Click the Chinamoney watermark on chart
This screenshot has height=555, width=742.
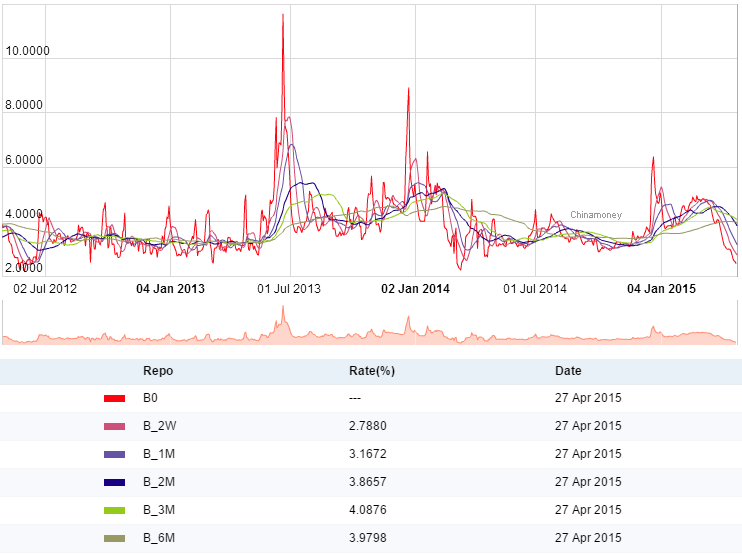597,215
